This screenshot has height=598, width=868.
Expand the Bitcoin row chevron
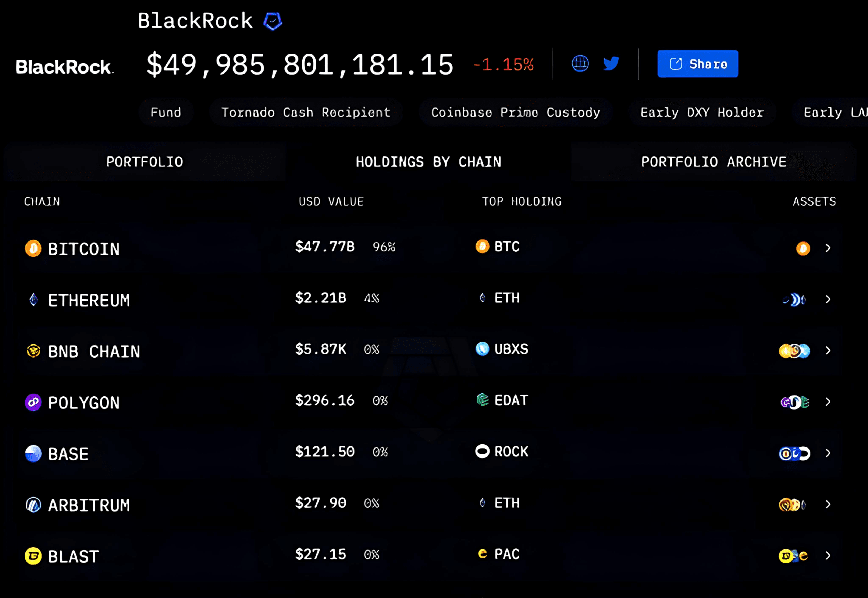(828, 248)
